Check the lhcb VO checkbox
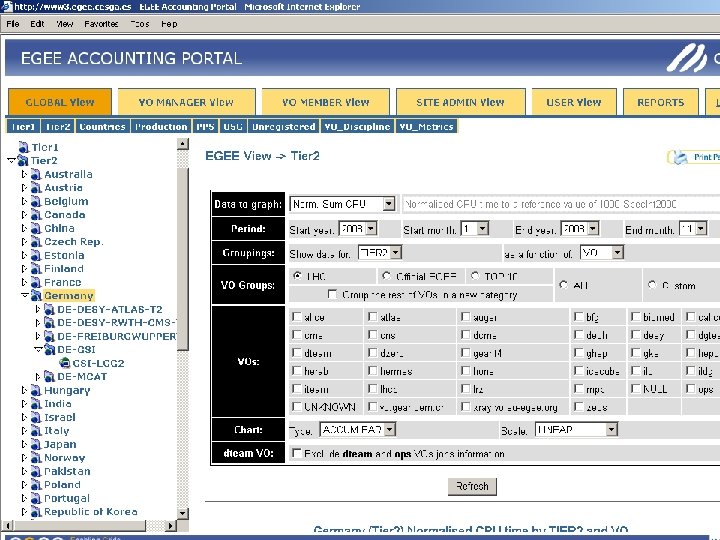The height and width of the screenshot is (540, 720). pyautogui.click(x=373, y=389)
